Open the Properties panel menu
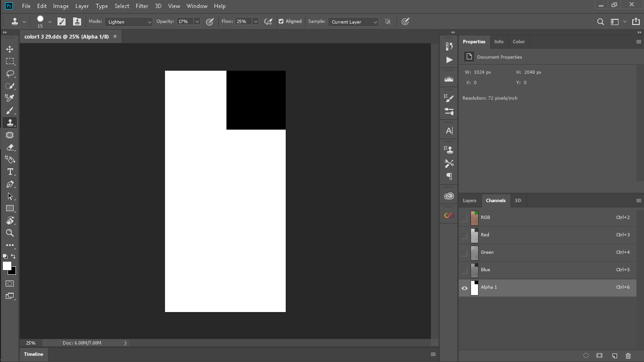This screenshot has width=644, height=362. 639,41
